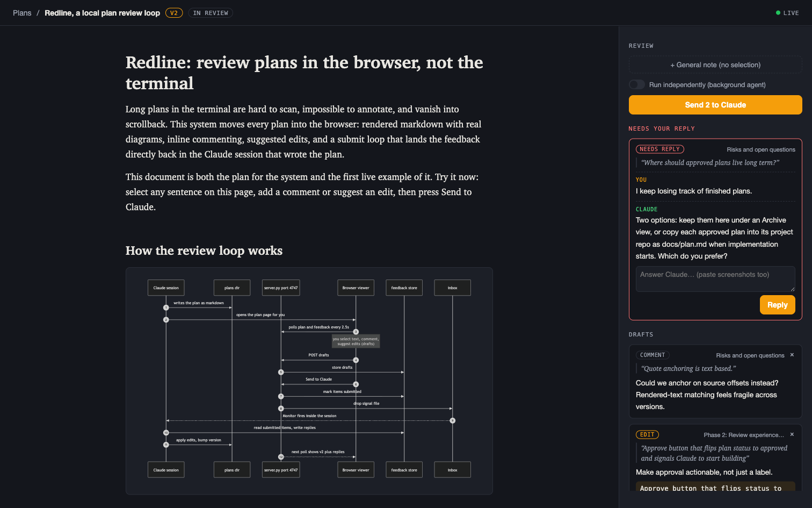Screen dimensions: 812x508
Task: Click the top 'plans dir' diagram box
Action: click(232, 288)
